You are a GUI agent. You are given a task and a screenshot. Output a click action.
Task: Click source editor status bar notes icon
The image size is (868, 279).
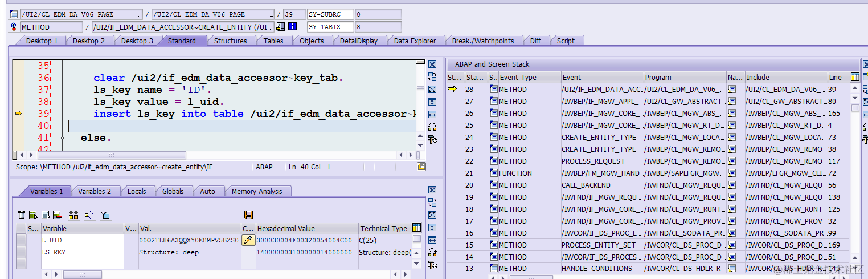click(421, 167)
